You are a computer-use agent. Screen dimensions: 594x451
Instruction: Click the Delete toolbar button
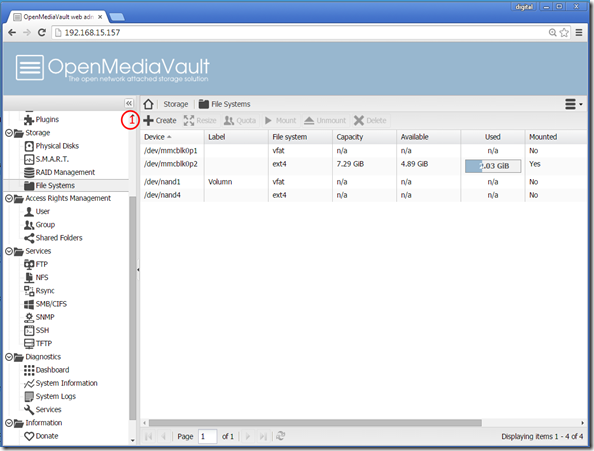click(370, 120)
